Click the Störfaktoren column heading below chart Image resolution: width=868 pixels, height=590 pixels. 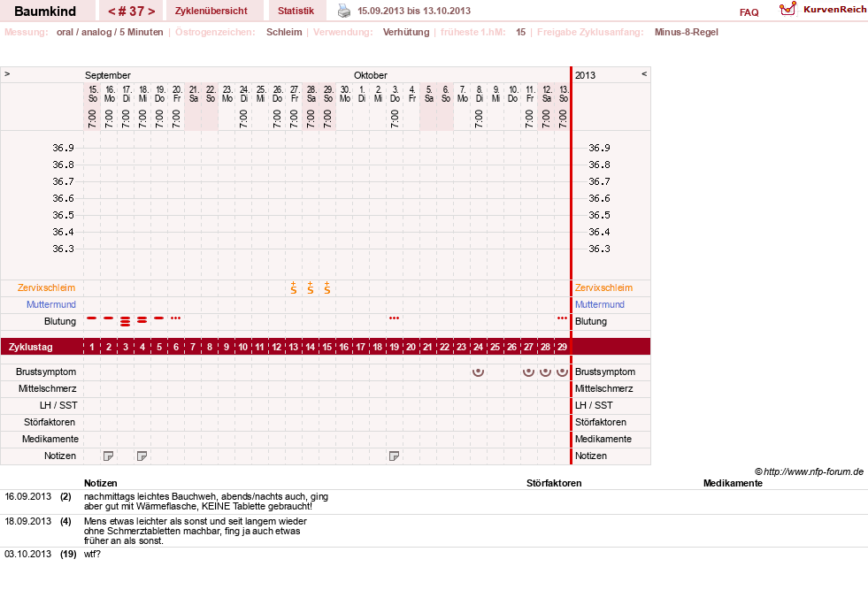[554, 483]
